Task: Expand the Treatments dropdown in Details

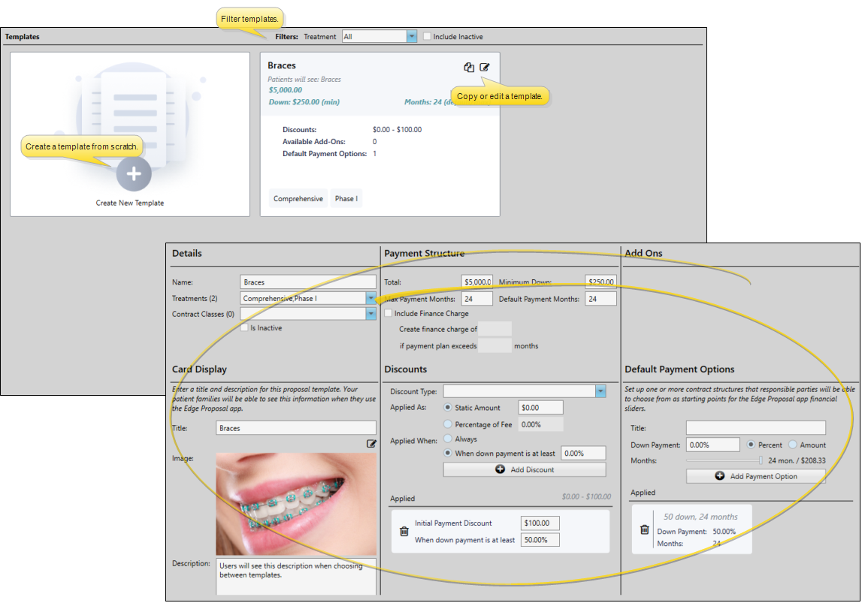Action: [x=370, y=298]
